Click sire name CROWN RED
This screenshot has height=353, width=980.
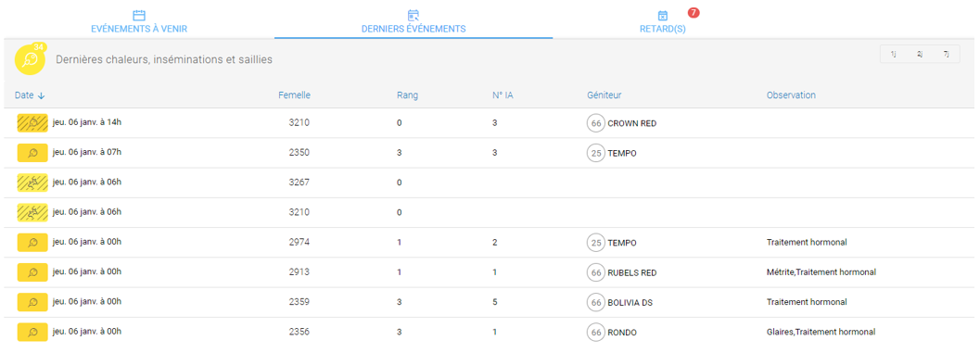(x=632, y=124)
